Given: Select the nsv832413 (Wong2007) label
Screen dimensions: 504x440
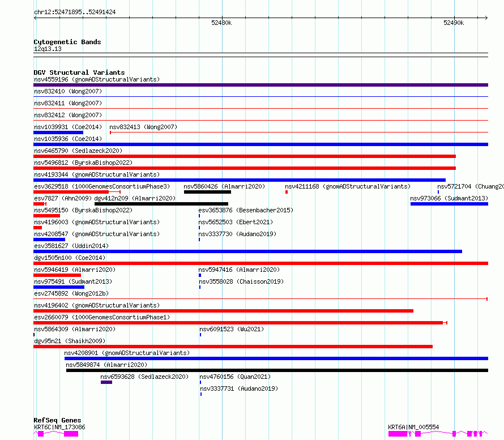Looking at the screenshot, I should tap(143, 127).
